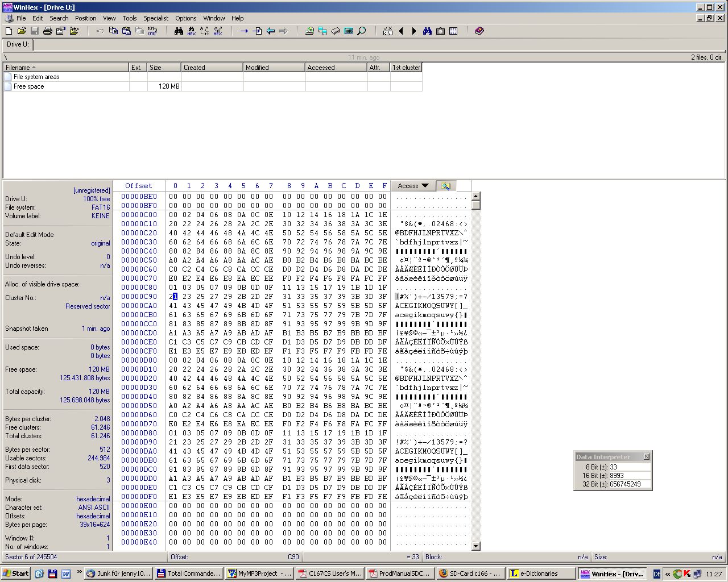The height and width of the screenshot is (582, 728).
Task: Click the Help book icon
Action: tap(479, 31)
